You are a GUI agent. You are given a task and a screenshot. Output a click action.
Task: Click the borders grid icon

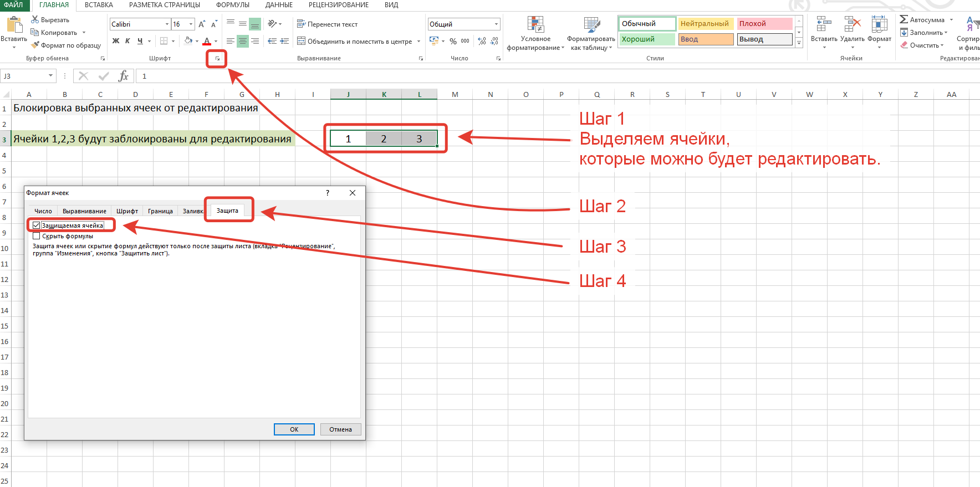click(x=164, y=41)
